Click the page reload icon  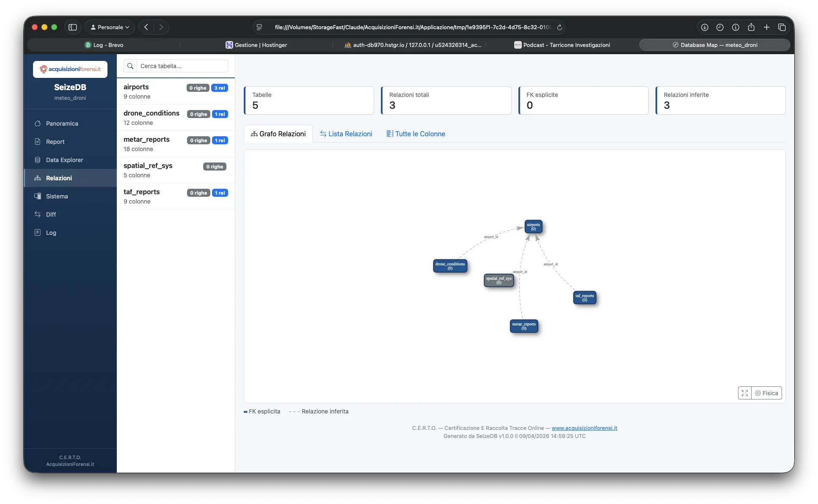559,27
